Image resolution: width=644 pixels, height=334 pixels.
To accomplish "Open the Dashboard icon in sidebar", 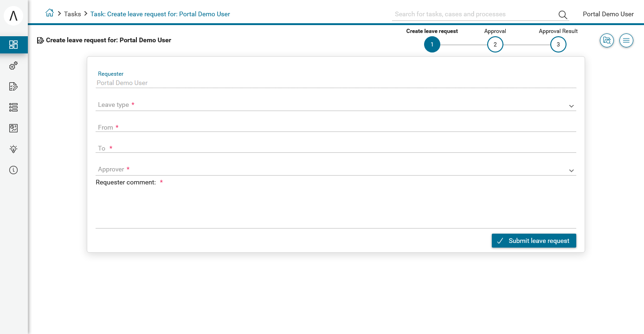I will click(13, 45).
